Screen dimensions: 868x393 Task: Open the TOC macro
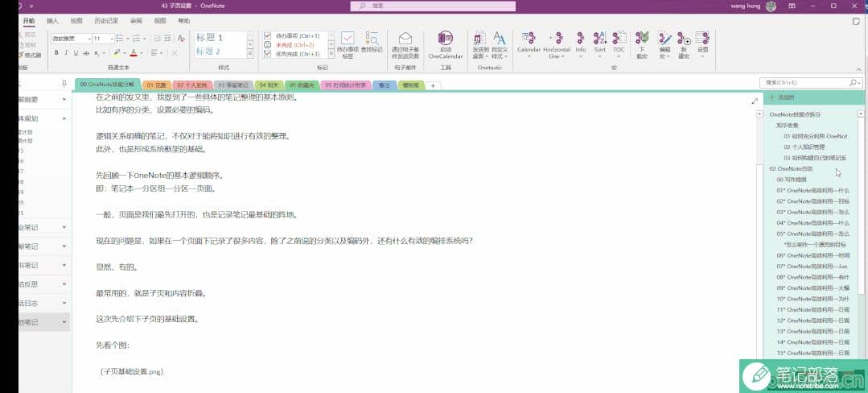pyautogui.click(x=619, y=44)
